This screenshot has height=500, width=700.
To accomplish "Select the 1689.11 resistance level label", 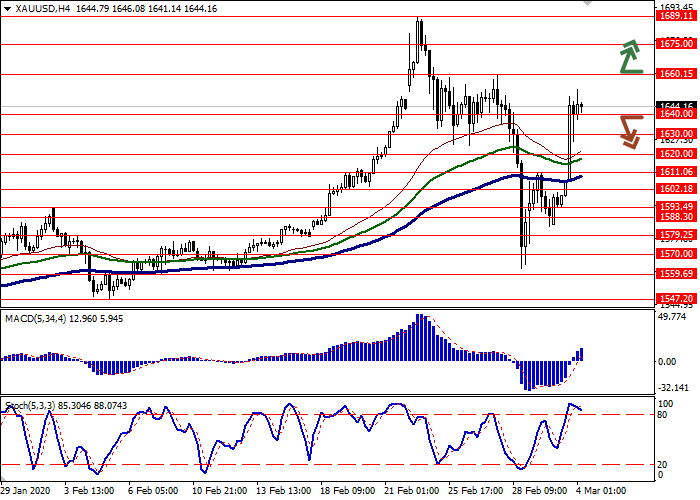I will [674, 16].
